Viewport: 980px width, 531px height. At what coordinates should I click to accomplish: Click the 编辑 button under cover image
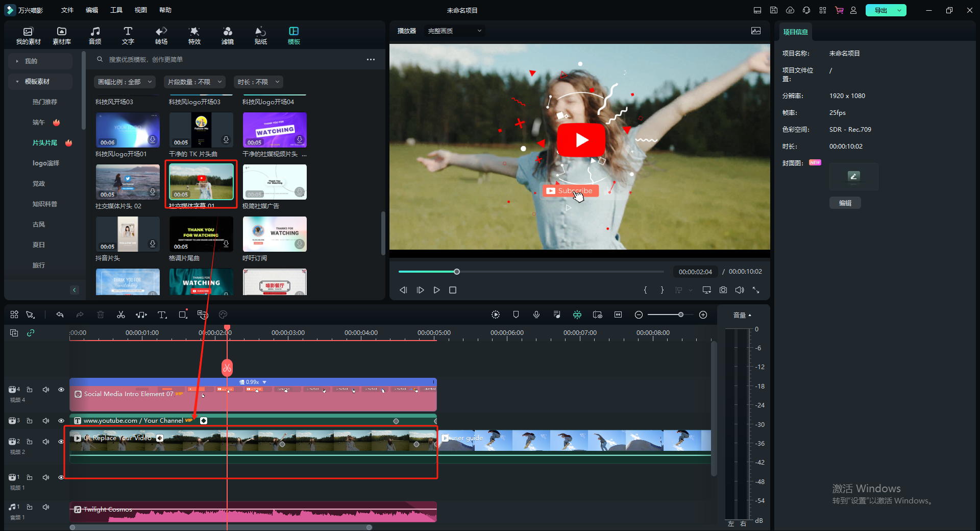click(845, 203)
